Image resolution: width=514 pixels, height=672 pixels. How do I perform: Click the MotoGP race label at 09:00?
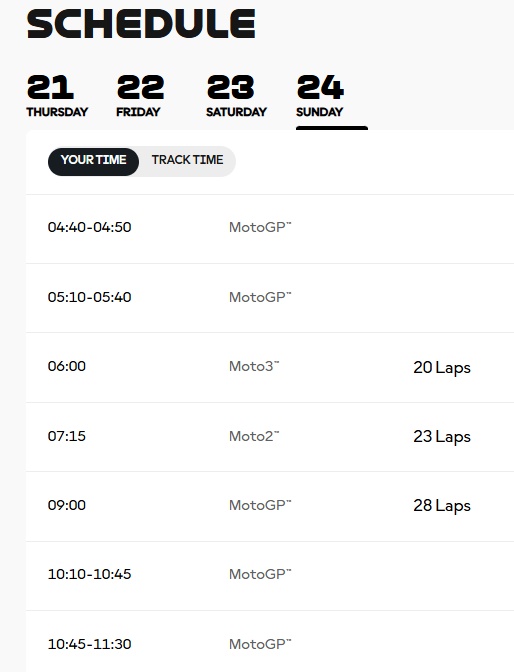click(x=260, y=505)
